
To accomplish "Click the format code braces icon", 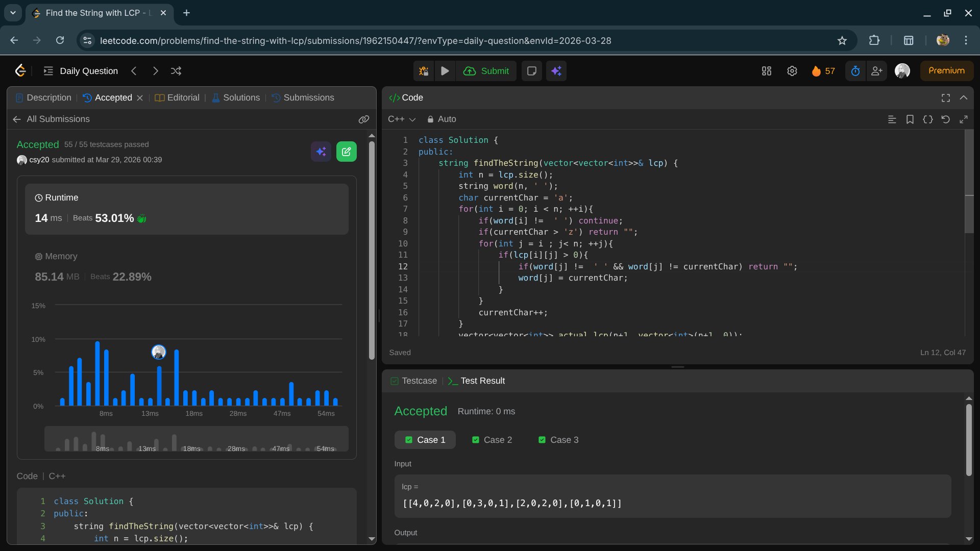I will pos(927,119).
